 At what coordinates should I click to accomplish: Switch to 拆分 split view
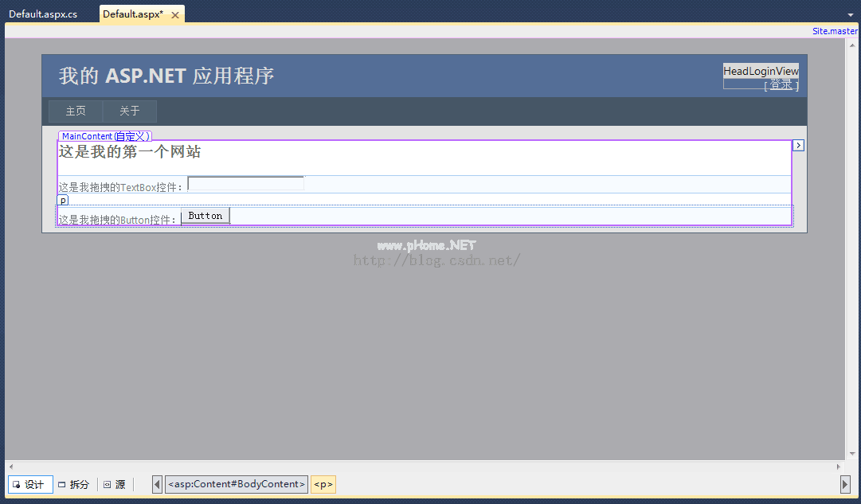point(75,484)
